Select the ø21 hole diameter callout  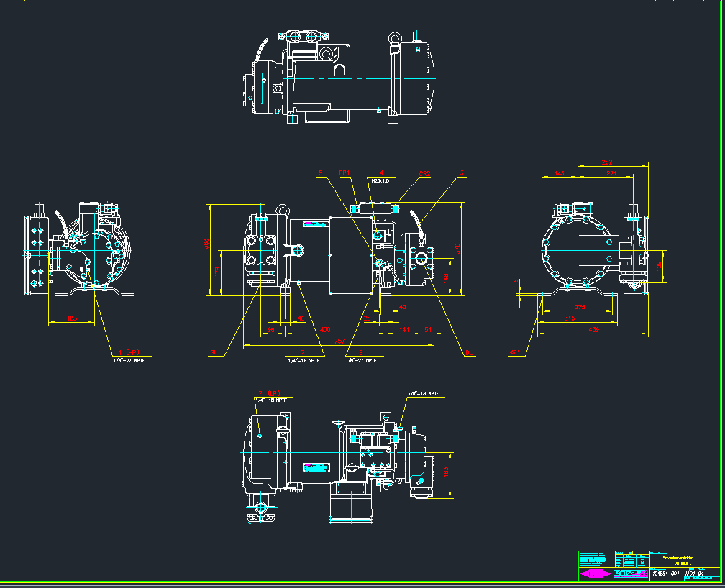point(514,352)
